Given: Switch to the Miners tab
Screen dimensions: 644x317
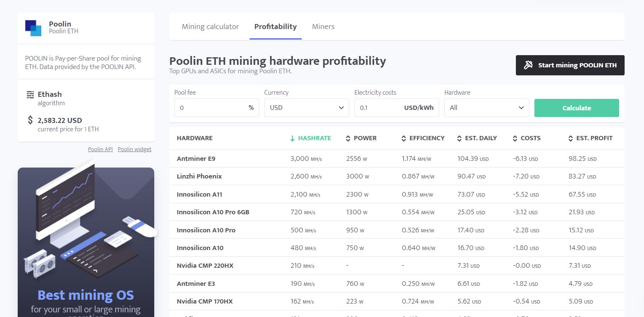Looking at the screenshot, I should click(323, 27).
